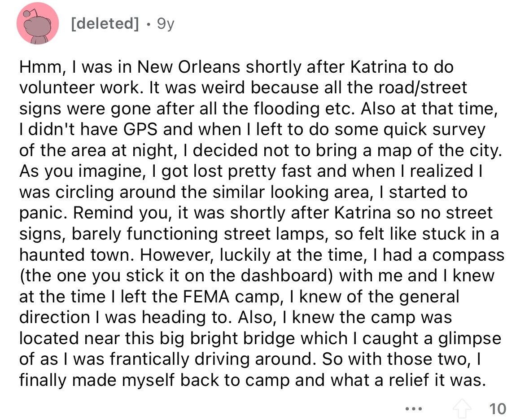Image resolution: width=529 pixels, height=420 pixels.
Task: Click the vote count showing 10
Action: click(x=498, y=409)
